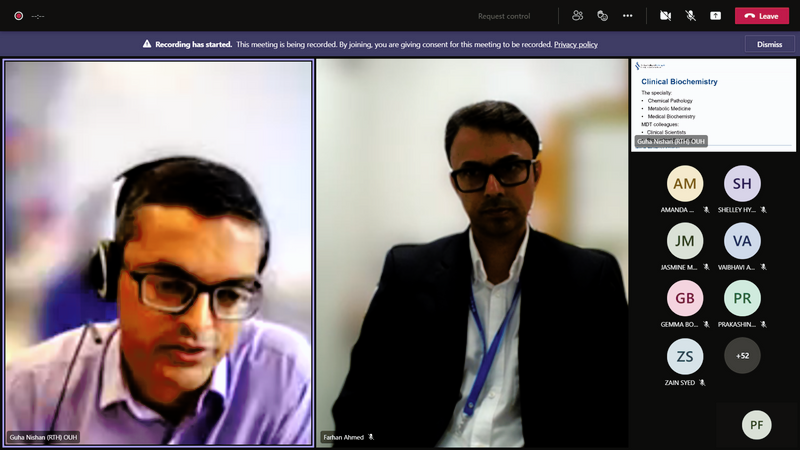Click the warning triangle in recording banner
The width and height of the screenshot is (800, 450).
(x=147, y=44)
